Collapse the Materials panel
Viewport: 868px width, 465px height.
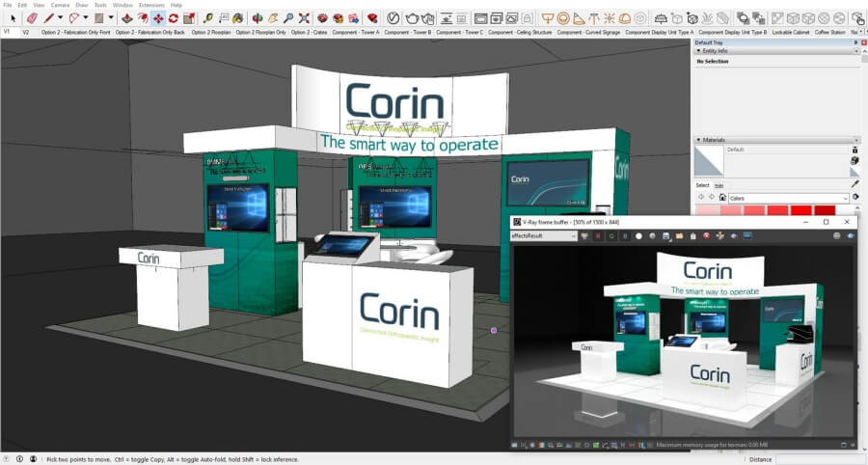[x=698, y=140]
